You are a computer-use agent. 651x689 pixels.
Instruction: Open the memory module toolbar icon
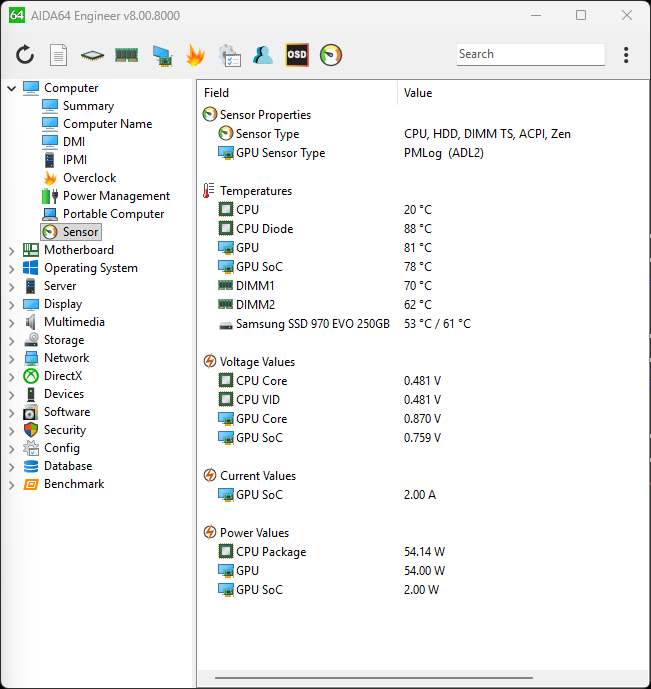pos(127,55)
